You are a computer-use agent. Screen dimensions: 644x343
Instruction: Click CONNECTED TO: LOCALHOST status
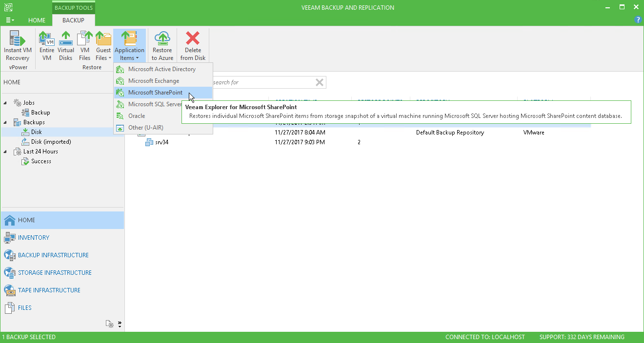[x=485, y=337]
